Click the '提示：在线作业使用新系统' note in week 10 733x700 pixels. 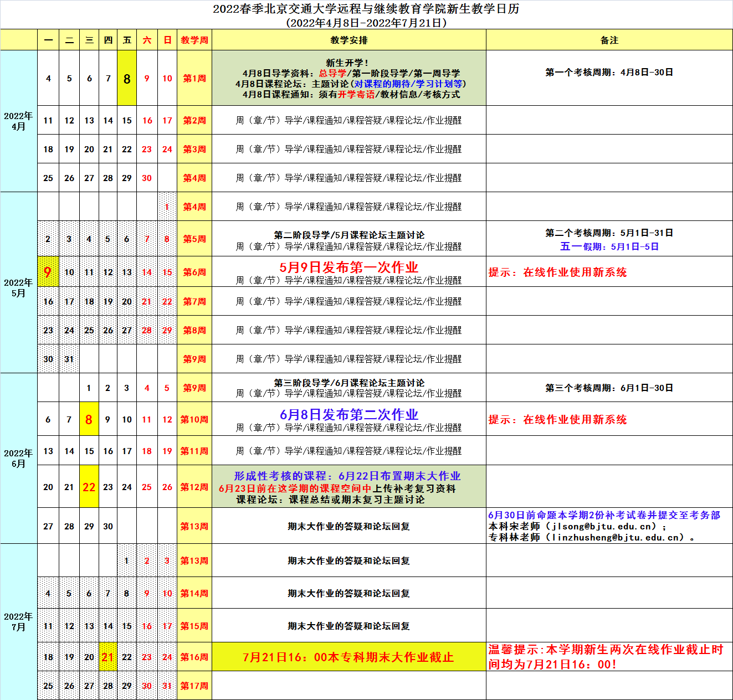point(557,419)
